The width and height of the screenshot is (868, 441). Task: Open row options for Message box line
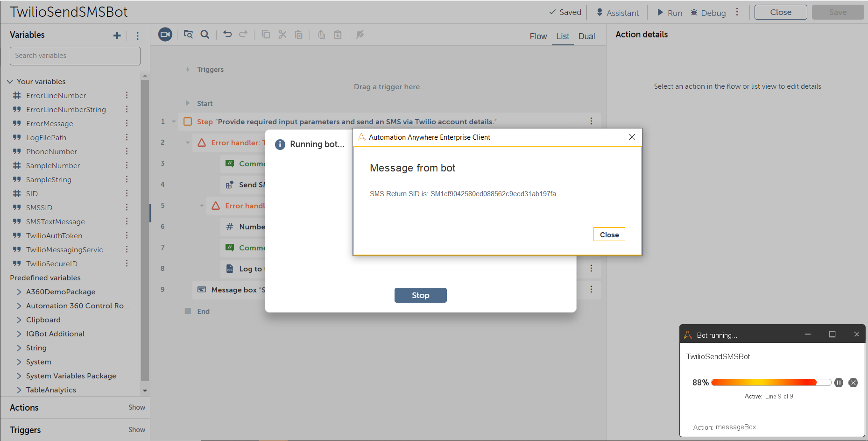click(x=591, y=290)
